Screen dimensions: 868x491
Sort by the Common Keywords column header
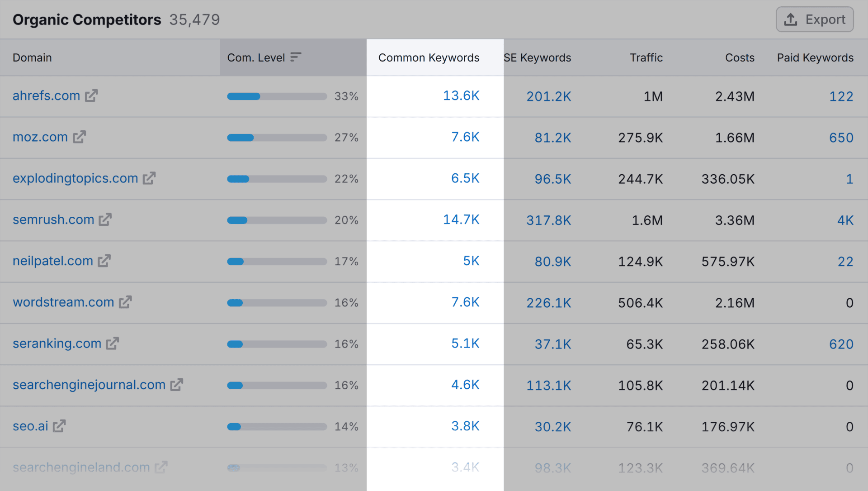(x=429, y=57)
